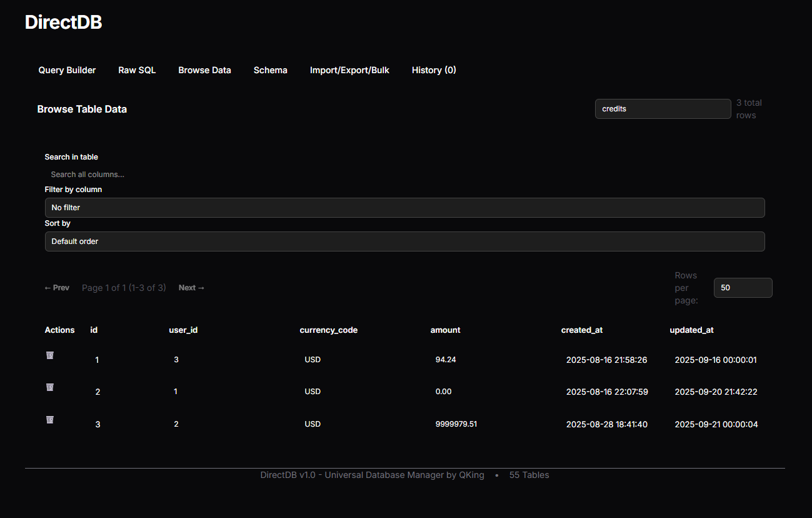
Task: Change Rows per page dropdown value
Action: (743, 288)
